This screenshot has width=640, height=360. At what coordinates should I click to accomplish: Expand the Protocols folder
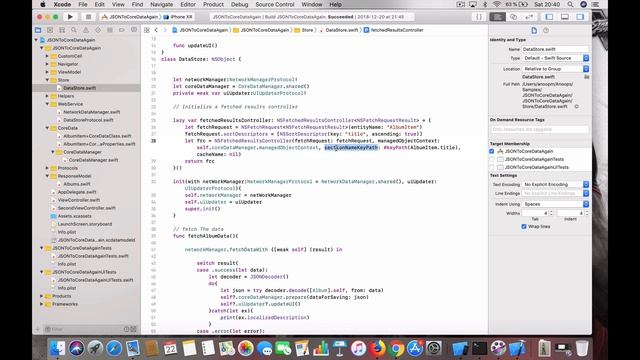(x=47, y=168)
